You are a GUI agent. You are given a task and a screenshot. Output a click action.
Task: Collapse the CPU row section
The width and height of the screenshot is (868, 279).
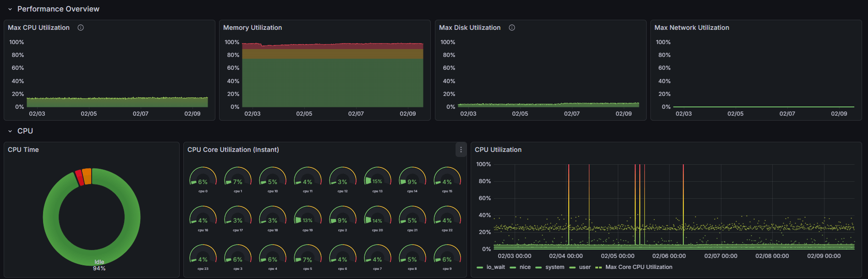(10, 131)
